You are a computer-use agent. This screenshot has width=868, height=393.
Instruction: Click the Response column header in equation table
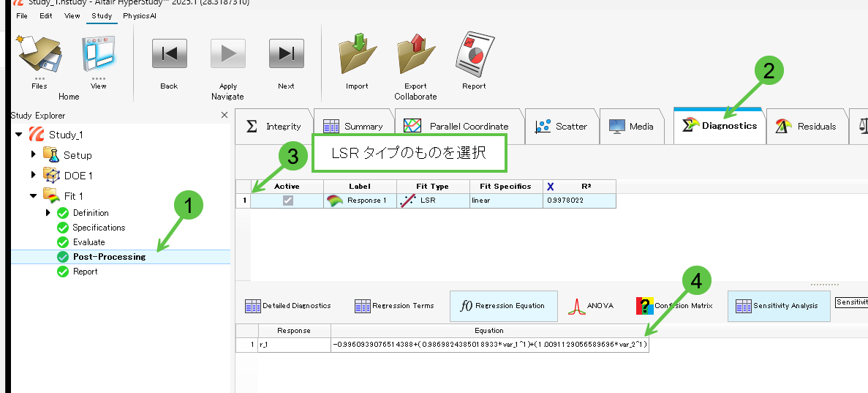295,330
